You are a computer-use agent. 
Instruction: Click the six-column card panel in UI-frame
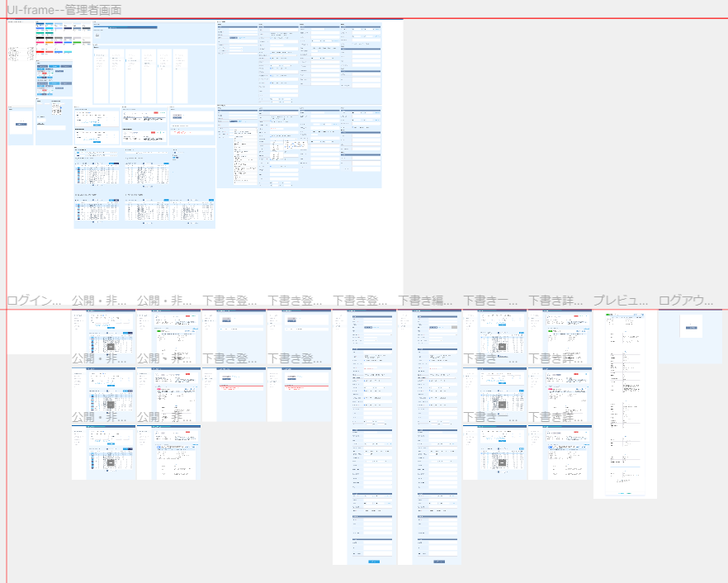[144, 76]
